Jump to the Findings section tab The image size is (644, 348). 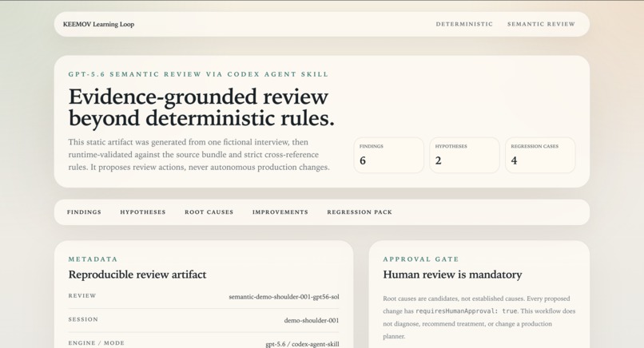point(84,212)
